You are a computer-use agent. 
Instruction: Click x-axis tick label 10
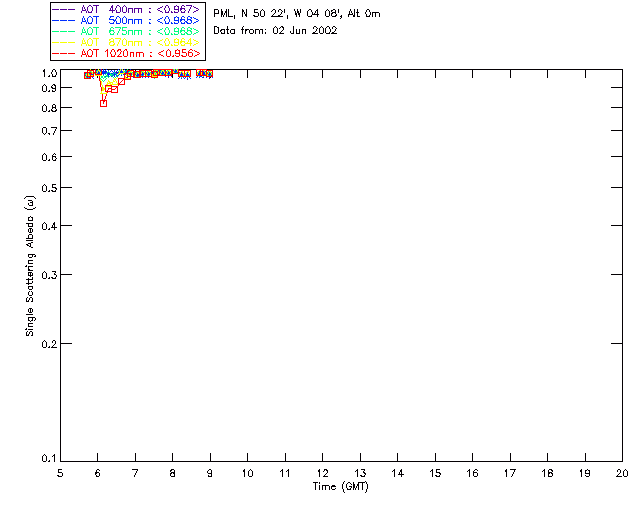tap(247, 473)
